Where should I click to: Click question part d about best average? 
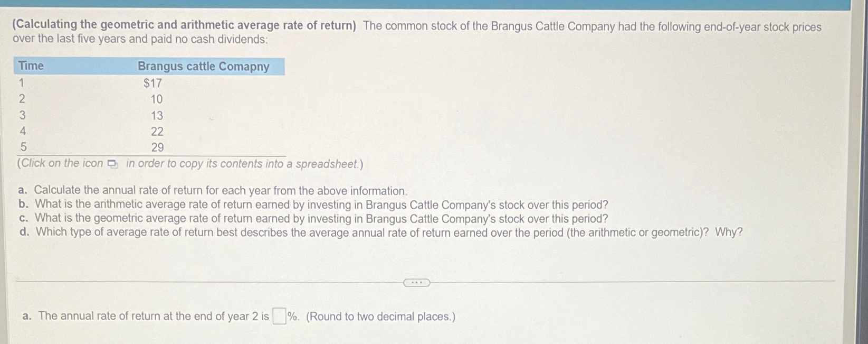tap(380, 233)
